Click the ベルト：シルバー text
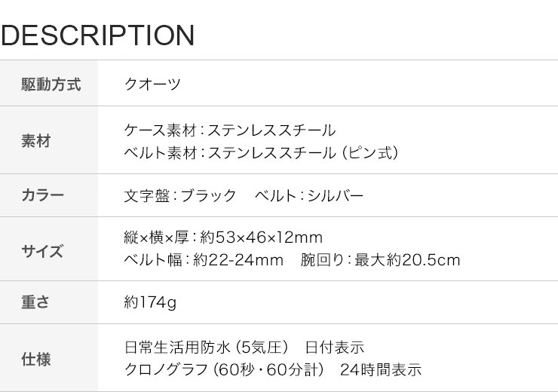The image size is (558, 392). click(309, 196)
